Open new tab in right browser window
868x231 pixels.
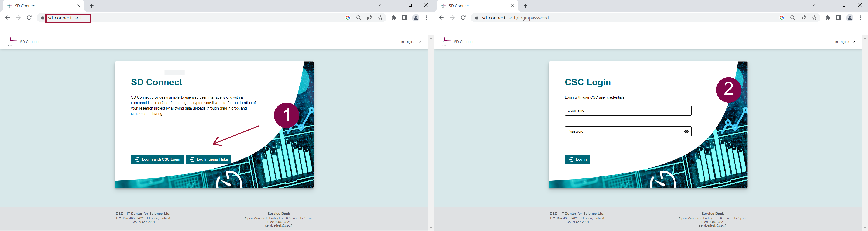525,6
